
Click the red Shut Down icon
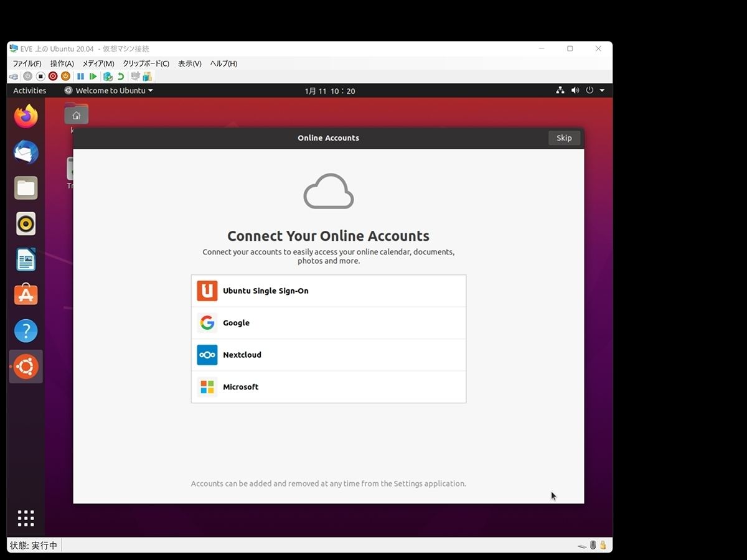coord(53,77)
